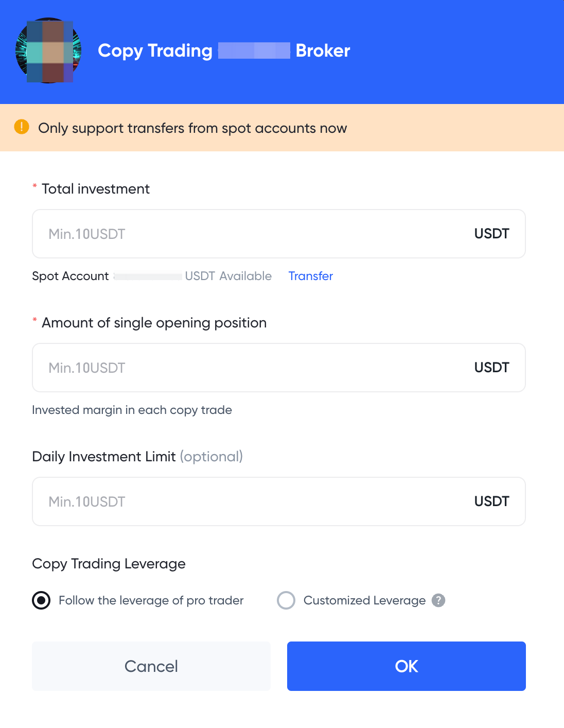This screenshot has width=564, height=728.
Task: Click the Copy Trading title text
Action: point(155,50)
